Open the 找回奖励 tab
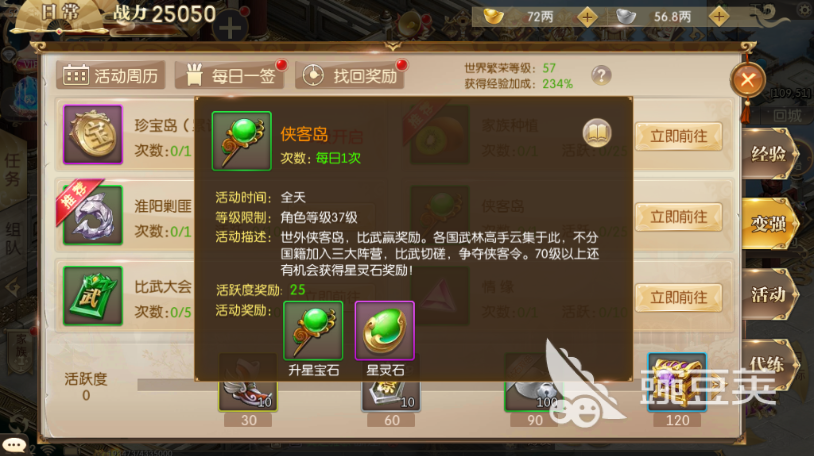Screen dimensions: 814x456 [350, 76]
